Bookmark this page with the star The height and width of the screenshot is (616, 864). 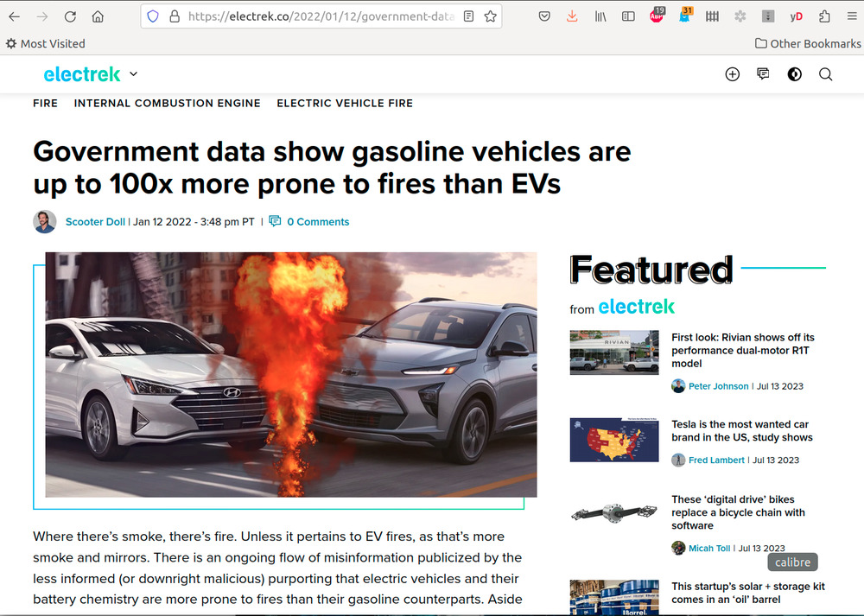pyautogui.click(x=491, y=16)
